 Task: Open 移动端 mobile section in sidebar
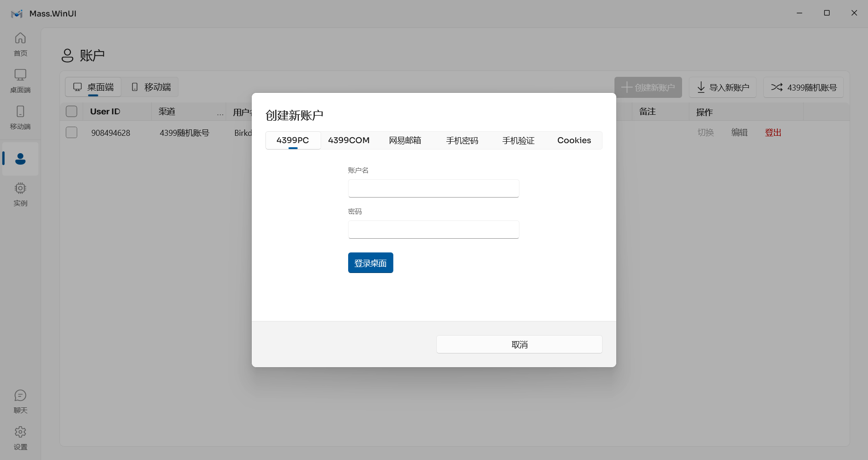pyautogui.click(x=21, y=118)
